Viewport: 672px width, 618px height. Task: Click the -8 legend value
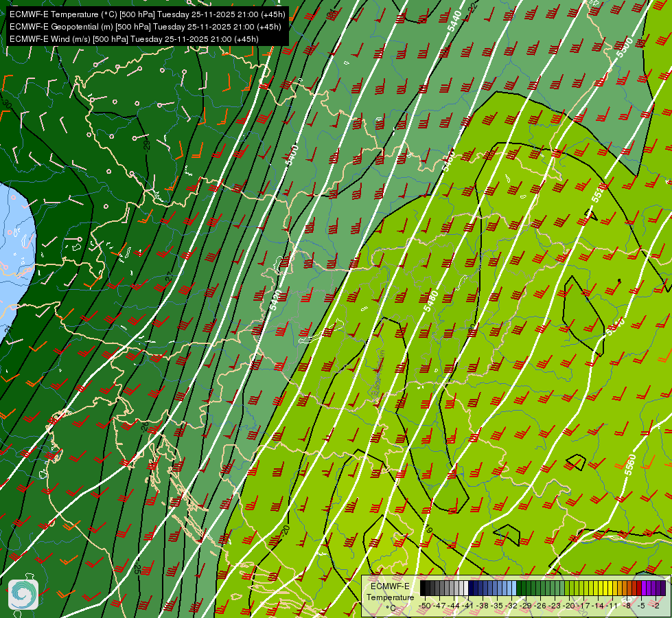(627, 606)
